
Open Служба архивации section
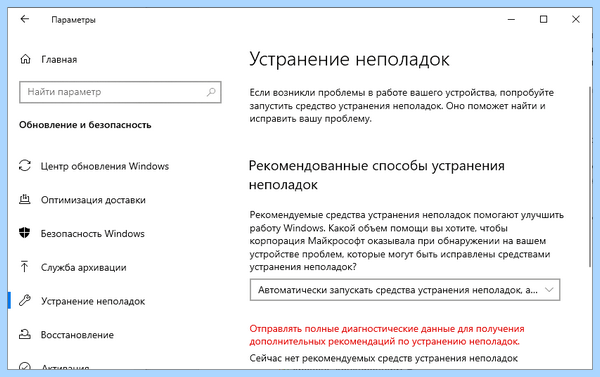(83, 267)
